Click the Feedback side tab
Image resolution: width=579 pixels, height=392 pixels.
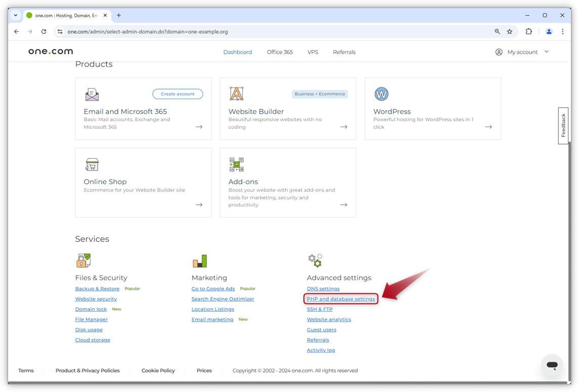pos(563,125)
